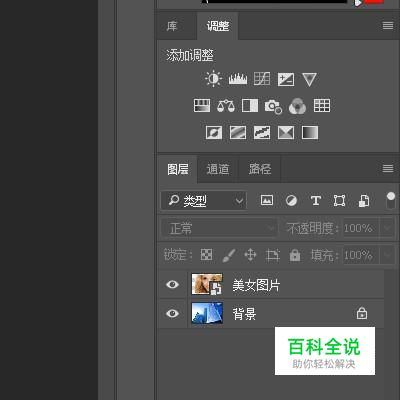The height and width of the screenshot is (400, 400).
Task: Open the 正常 blend mode dropdown
Action: tap(219, 228)
